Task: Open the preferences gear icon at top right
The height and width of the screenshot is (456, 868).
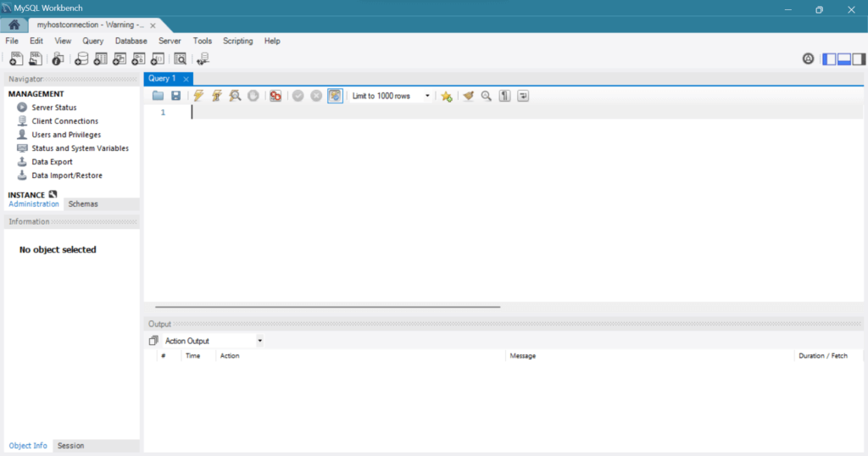Action: coord(808,58)
